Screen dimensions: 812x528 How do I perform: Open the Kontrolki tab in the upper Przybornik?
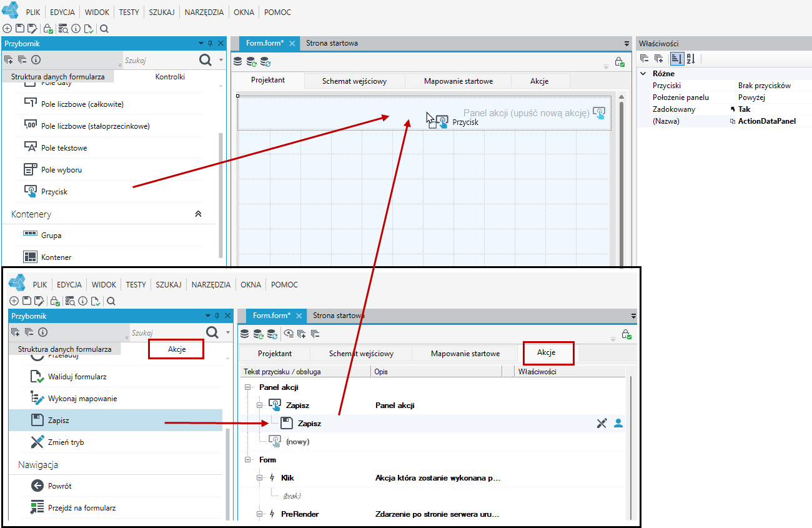[x=170, y=77]
